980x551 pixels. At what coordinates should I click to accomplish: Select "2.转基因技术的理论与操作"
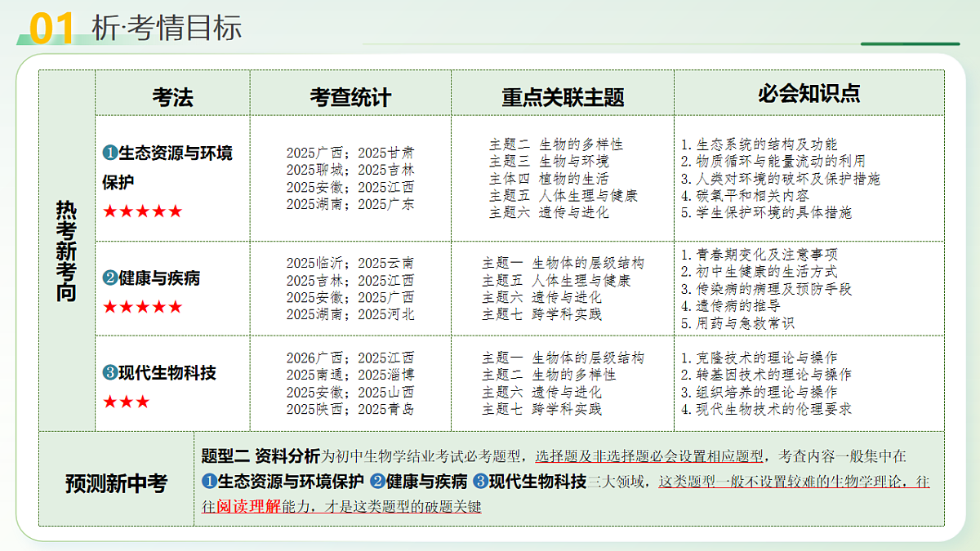tap(767, 375)
